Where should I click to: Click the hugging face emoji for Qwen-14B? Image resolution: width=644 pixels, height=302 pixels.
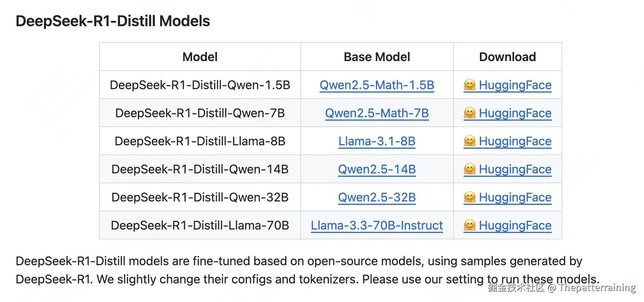pos(470,169)
